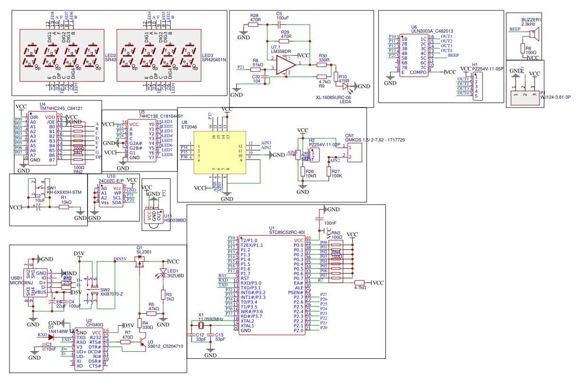Select the LED3 SR420401N seven-segment display
The width and height of the screenshot is (576, 392).
pyautogui.click(x=159, y=56)
